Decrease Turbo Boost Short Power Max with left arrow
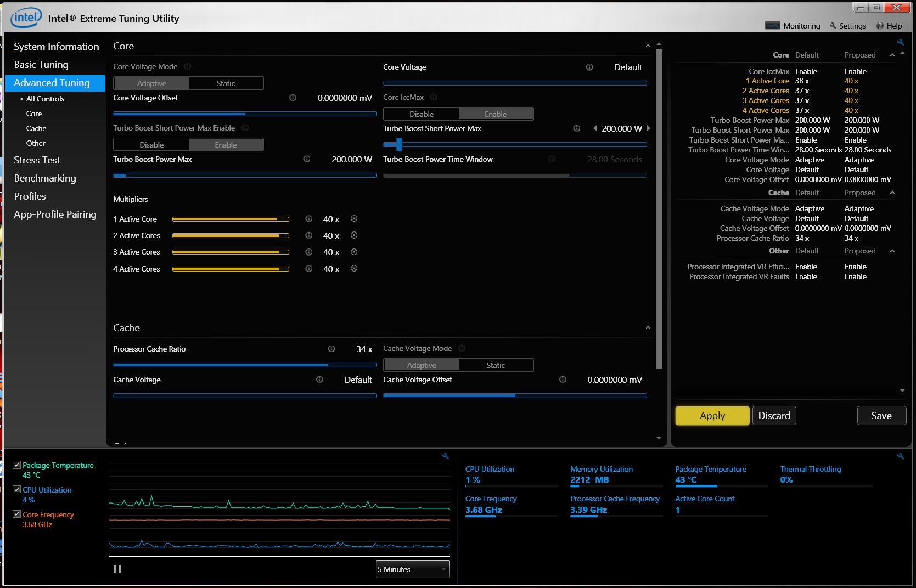 pos(595,128)
